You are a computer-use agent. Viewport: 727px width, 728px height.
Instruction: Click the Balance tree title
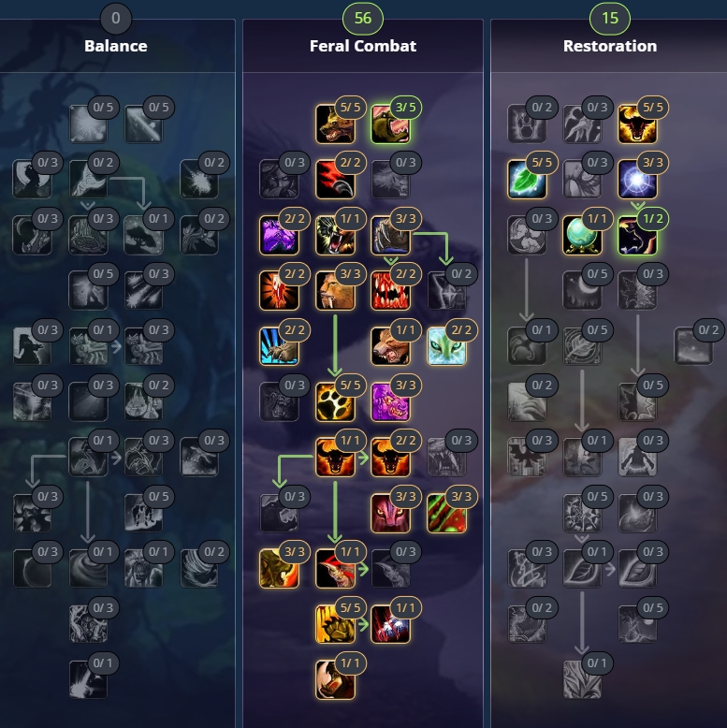click(116, 46)
